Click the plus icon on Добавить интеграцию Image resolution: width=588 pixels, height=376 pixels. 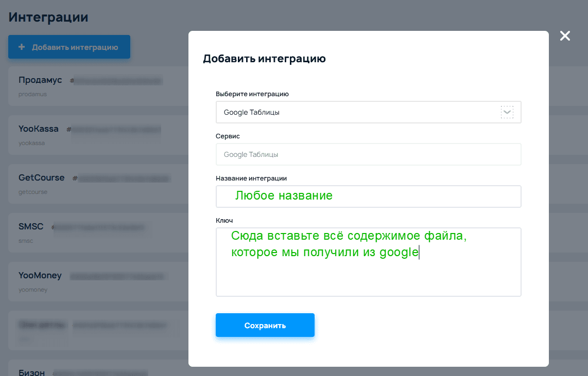click(22, 47)
